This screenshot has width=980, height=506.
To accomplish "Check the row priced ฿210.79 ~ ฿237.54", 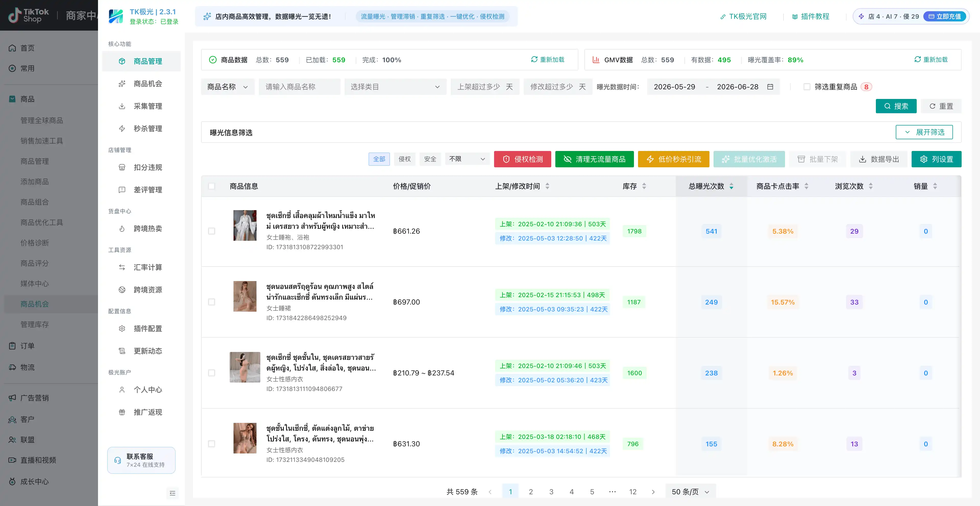I will click(212, 373).
